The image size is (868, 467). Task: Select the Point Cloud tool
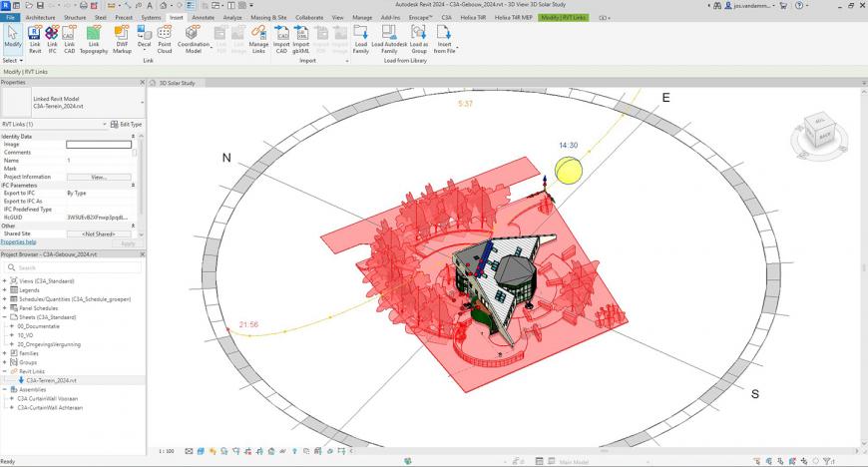pyautogui.click(x=165, y=38)
